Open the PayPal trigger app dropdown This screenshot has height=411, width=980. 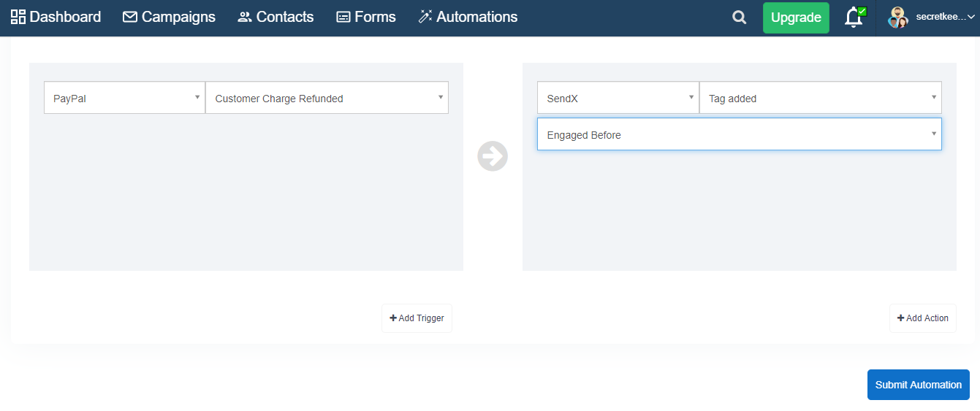pyautogui.click(x=124, y=98)
